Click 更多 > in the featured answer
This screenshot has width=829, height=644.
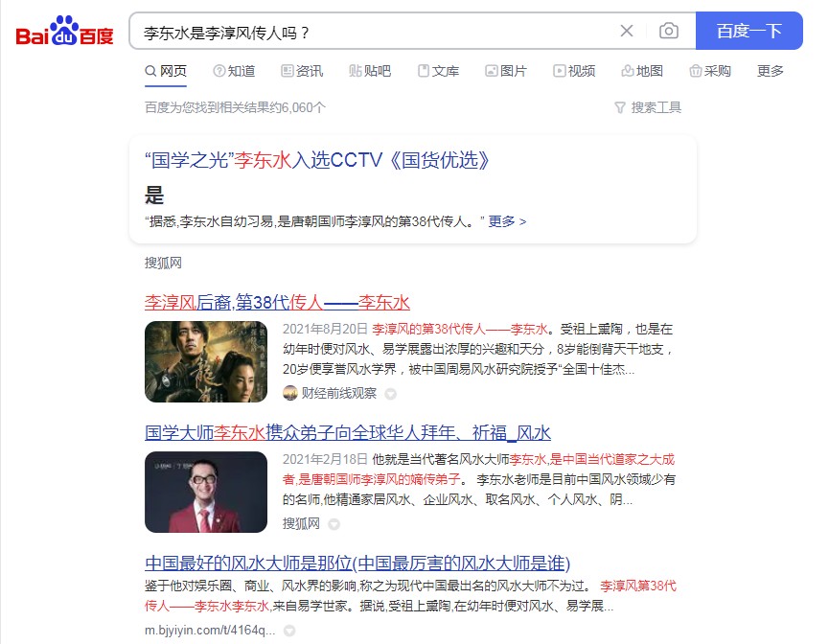click(x=507, y=221)
